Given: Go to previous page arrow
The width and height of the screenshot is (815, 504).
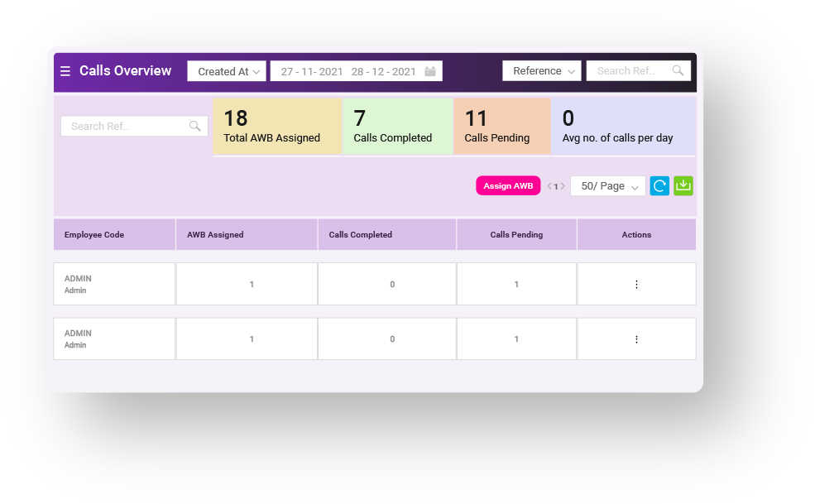Looking at the screenshot, I should click(549, 186).
